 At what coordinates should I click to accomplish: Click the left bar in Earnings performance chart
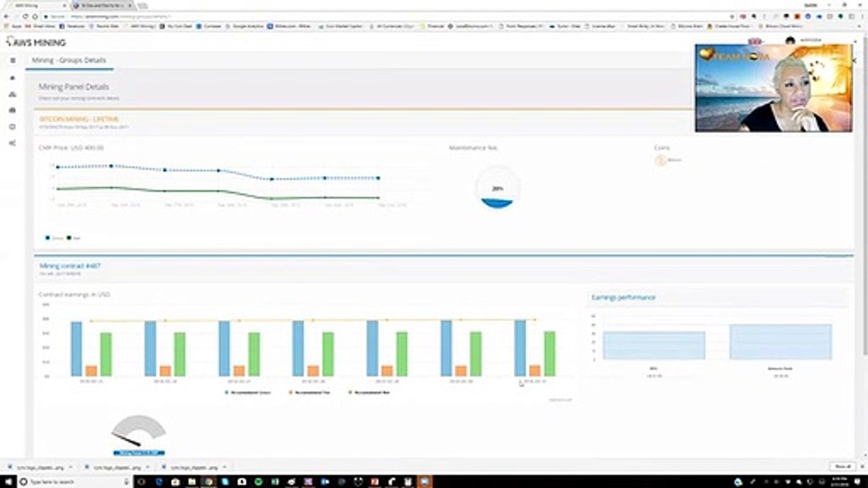point(654,345)
